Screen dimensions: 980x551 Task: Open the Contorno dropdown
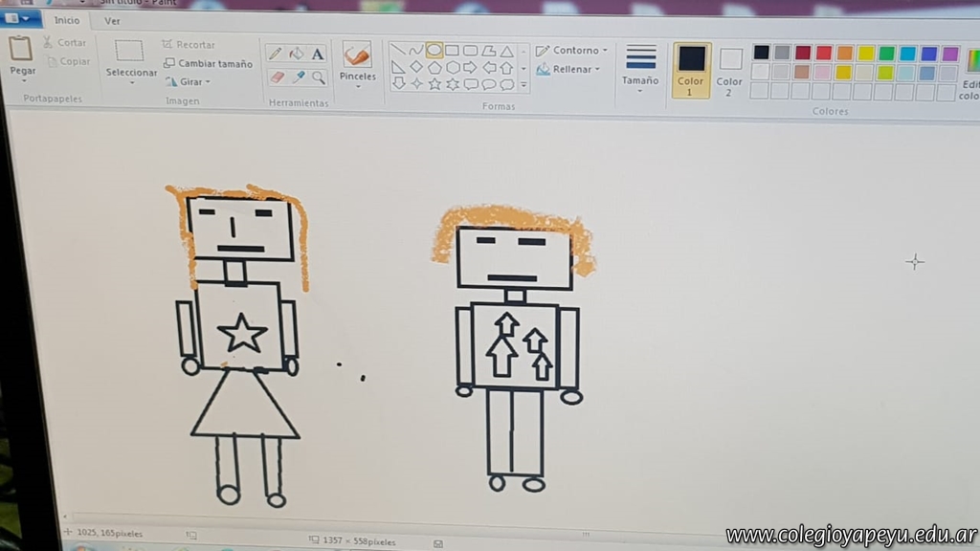pyautogui.click(x=571, y=51)
